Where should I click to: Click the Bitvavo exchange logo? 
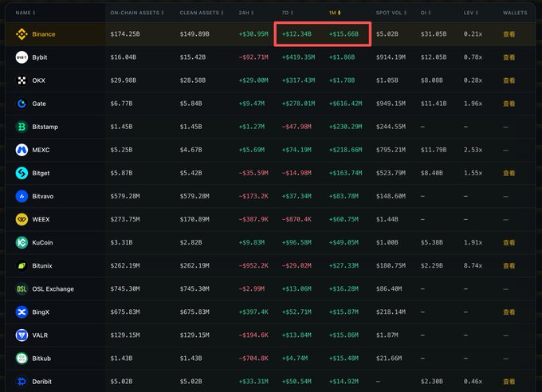point(22,196)
